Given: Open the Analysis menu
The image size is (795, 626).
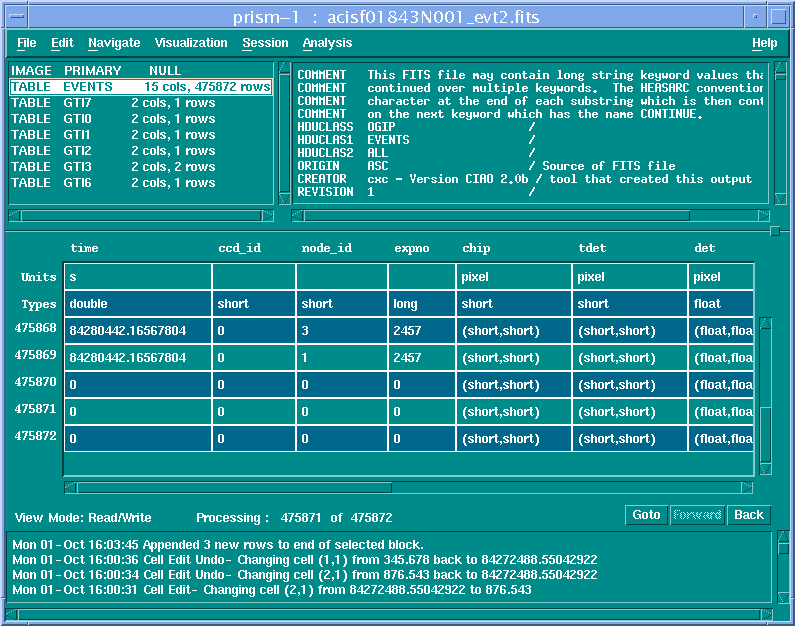Looking at the screenshot, I should [x=327, y=43].
